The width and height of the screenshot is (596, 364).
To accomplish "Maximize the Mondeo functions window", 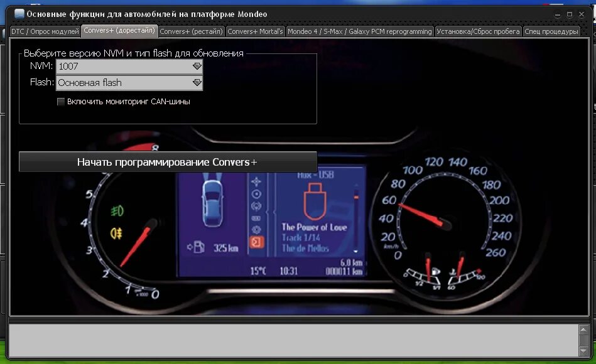I will click(570, 14).
